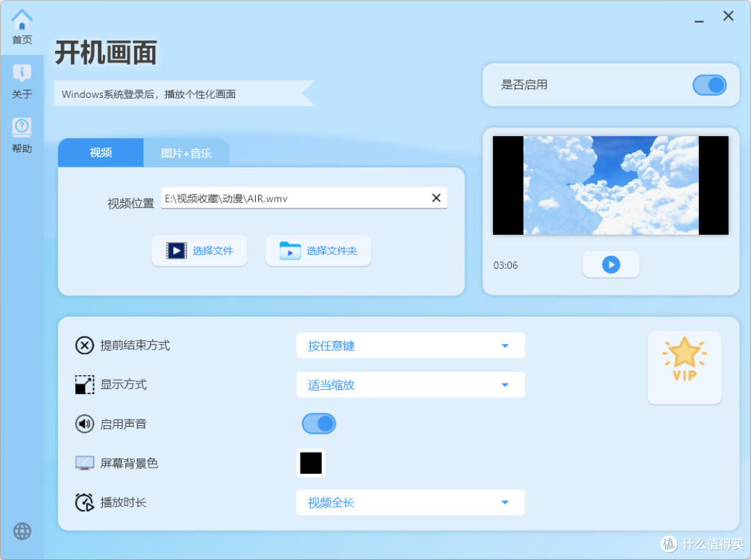
Task: Toggle the 是否启用 switch
Action: [709, 85]
